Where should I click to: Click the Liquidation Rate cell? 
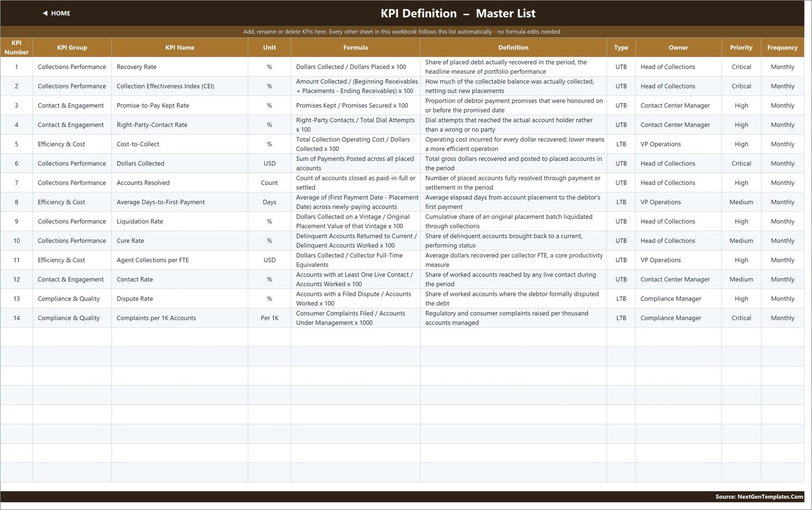(180, 221)
